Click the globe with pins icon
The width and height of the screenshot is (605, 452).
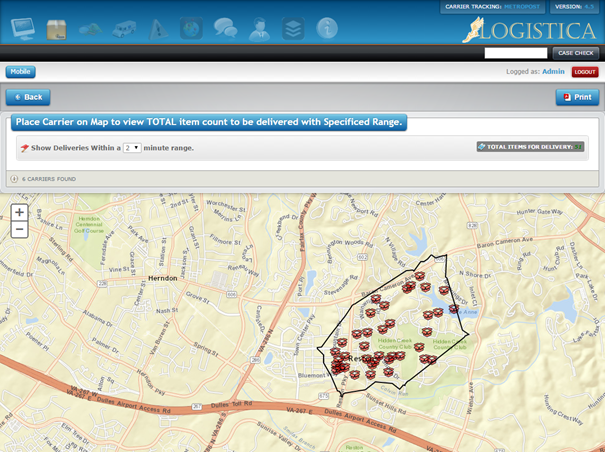191,28
